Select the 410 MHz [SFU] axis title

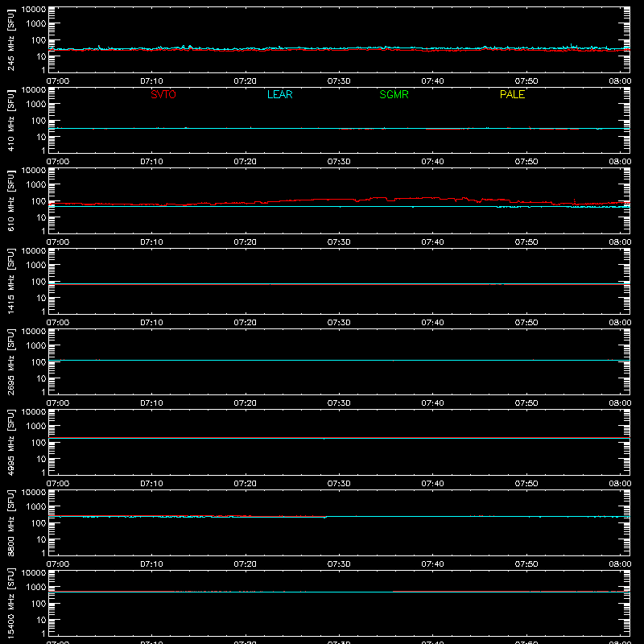[x=11, y=121]
